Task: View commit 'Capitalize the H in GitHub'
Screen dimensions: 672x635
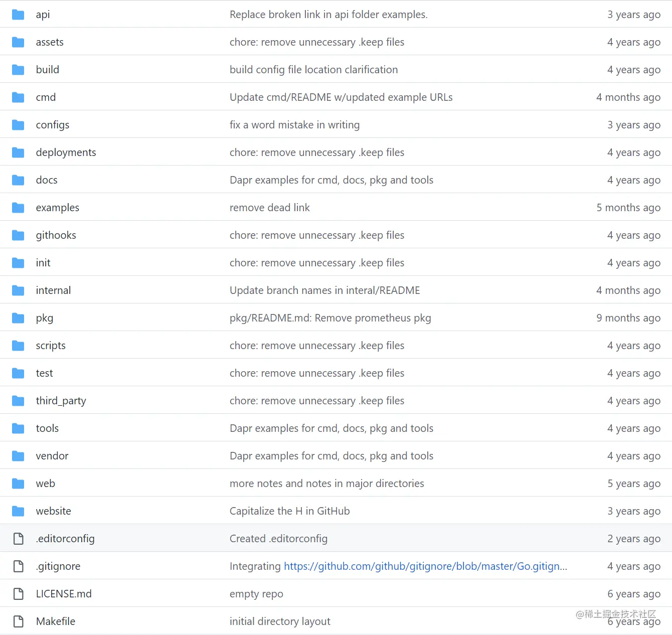Action: point(289,511)
